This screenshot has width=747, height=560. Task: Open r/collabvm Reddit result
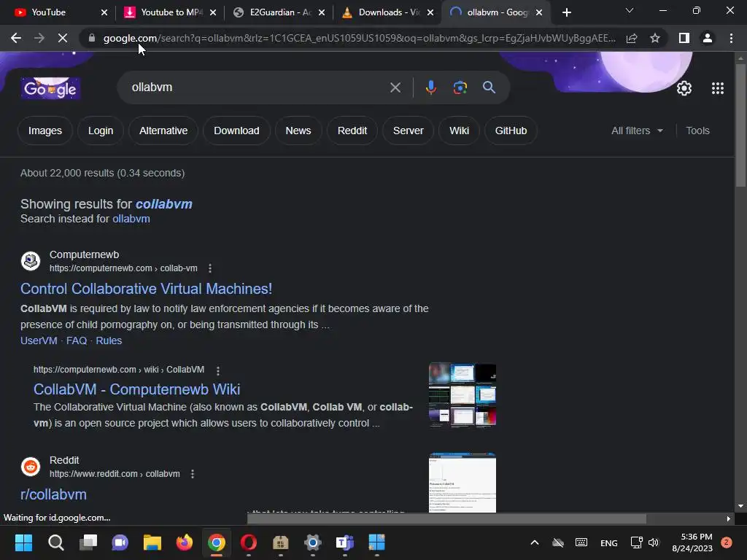tap(53, 494)
